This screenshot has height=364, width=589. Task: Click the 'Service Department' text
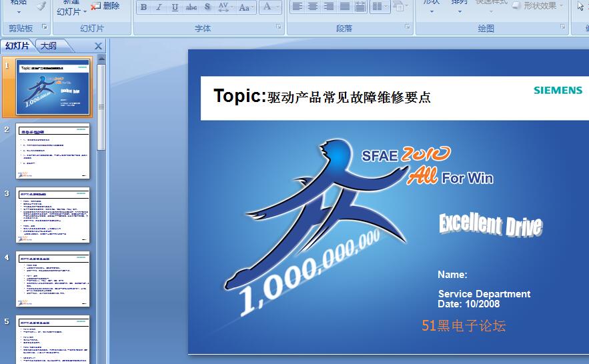(484, 293)
